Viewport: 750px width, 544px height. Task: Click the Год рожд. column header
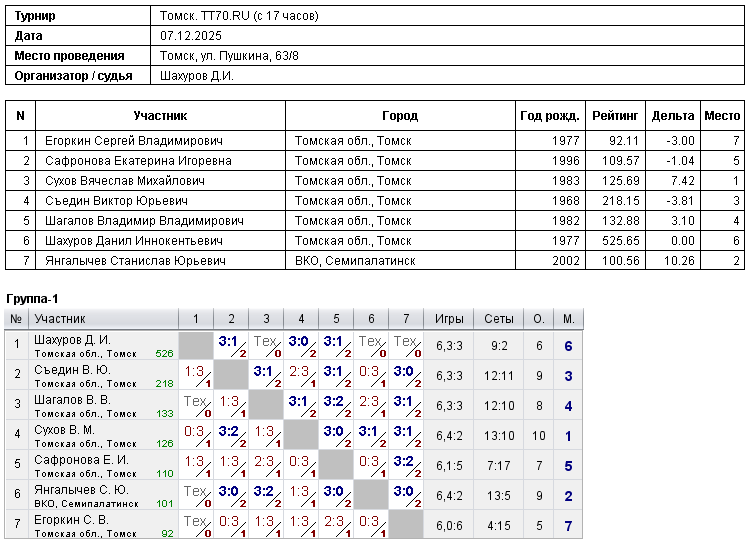point(549,116)
